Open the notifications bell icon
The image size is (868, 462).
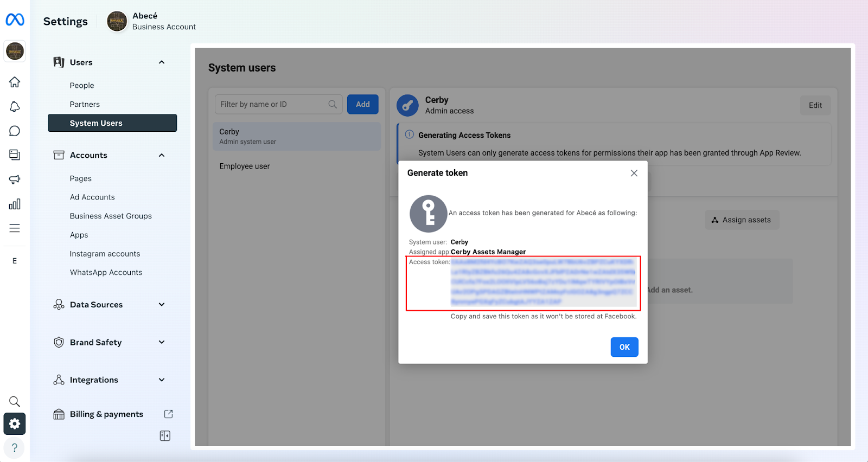click(15, 106)
